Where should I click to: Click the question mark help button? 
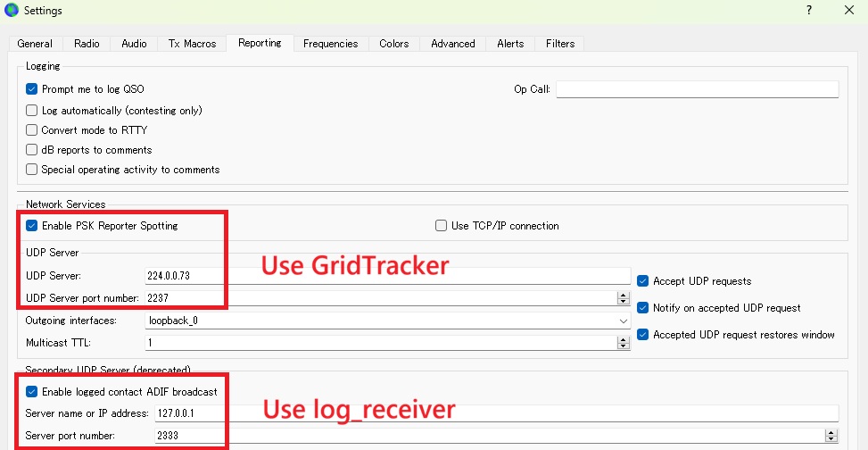coord(808,11)
